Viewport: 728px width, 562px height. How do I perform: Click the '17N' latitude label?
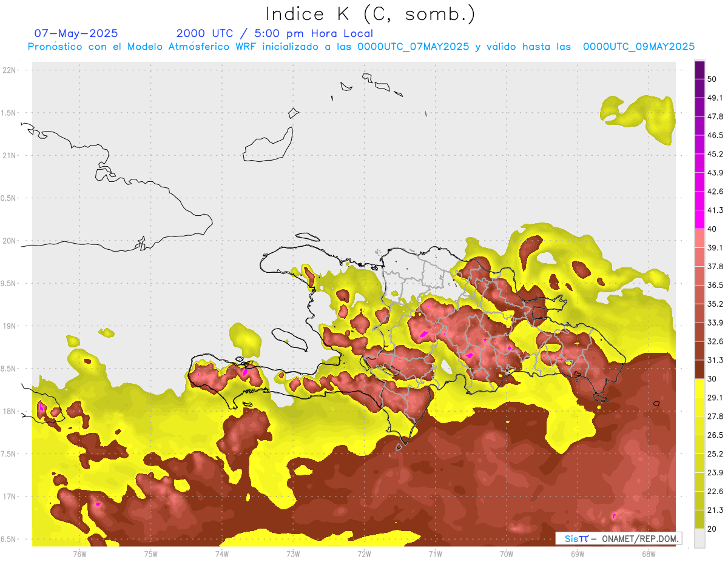(x=9, y=497)
